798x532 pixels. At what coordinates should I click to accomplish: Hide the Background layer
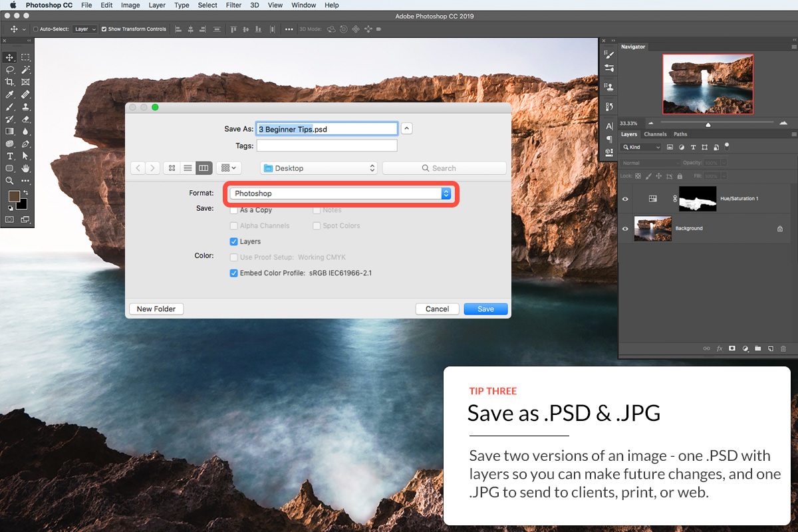pyautogui.click(x=624, y=228)
